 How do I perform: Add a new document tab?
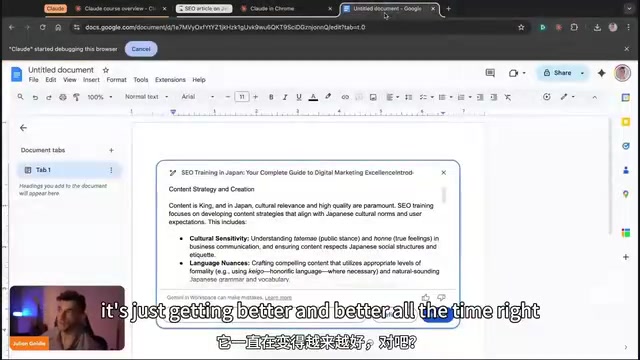tap(111, 150)
